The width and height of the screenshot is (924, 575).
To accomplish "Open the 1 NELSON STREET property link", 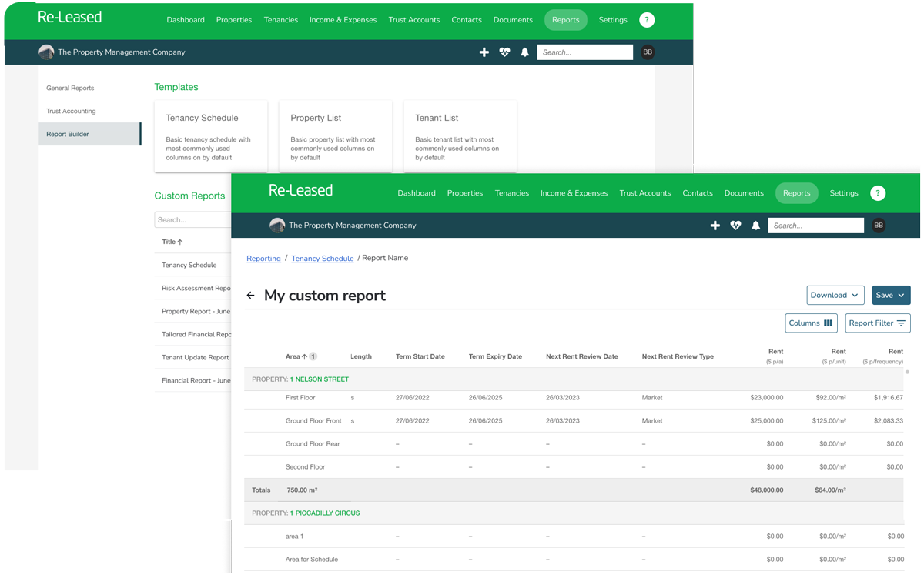I will 320,379.
